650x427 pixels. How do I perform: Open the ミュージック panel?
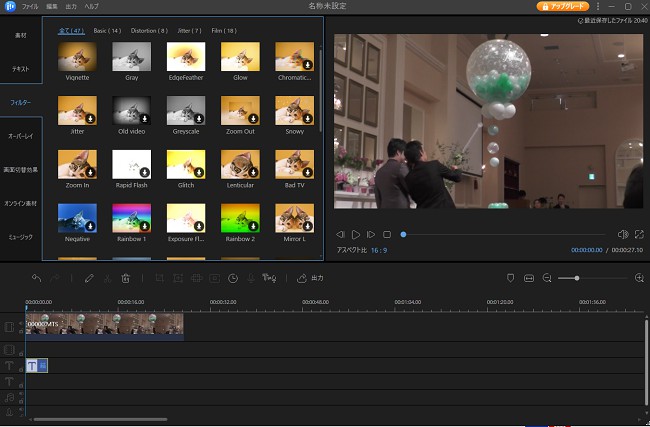coord(21,237)
